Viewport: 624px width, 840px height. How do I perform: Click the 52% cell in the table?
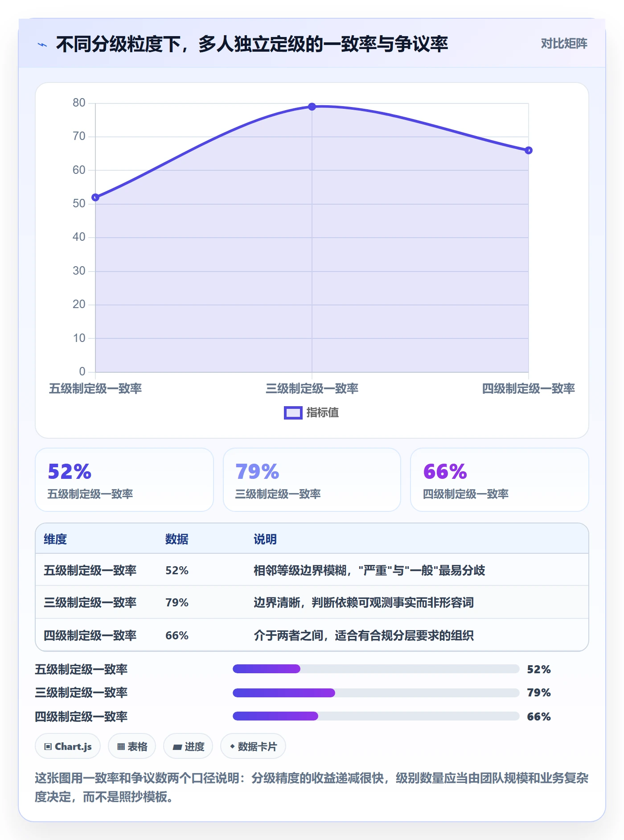(x=177, y=570)
